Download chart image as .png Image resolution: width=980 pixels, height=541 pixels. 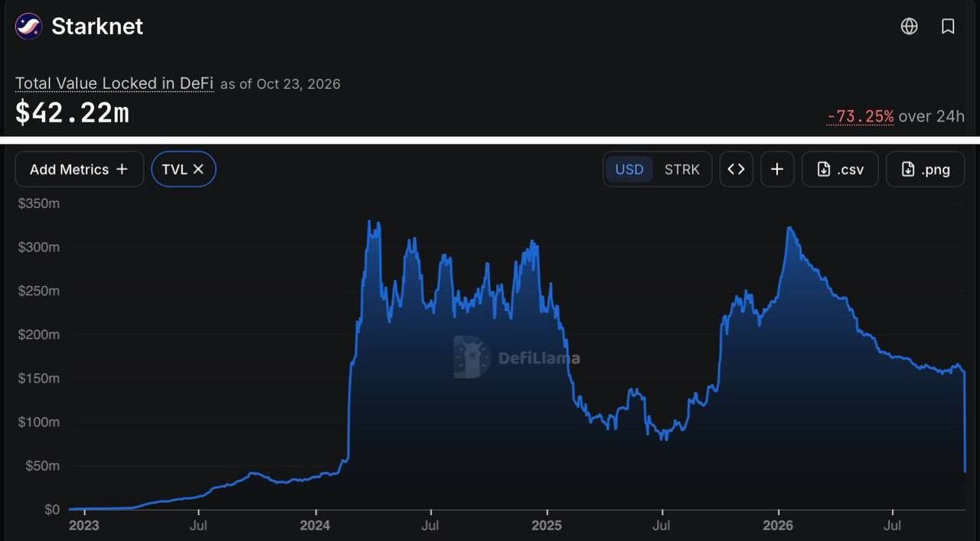[x=926, y=169]
